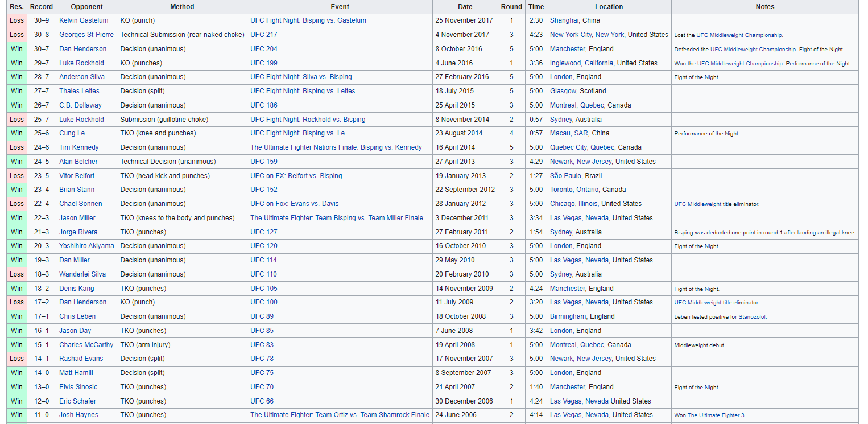
Task: Open UFC on Fox: Evans vs. Davis
Action: pos(294,204)
